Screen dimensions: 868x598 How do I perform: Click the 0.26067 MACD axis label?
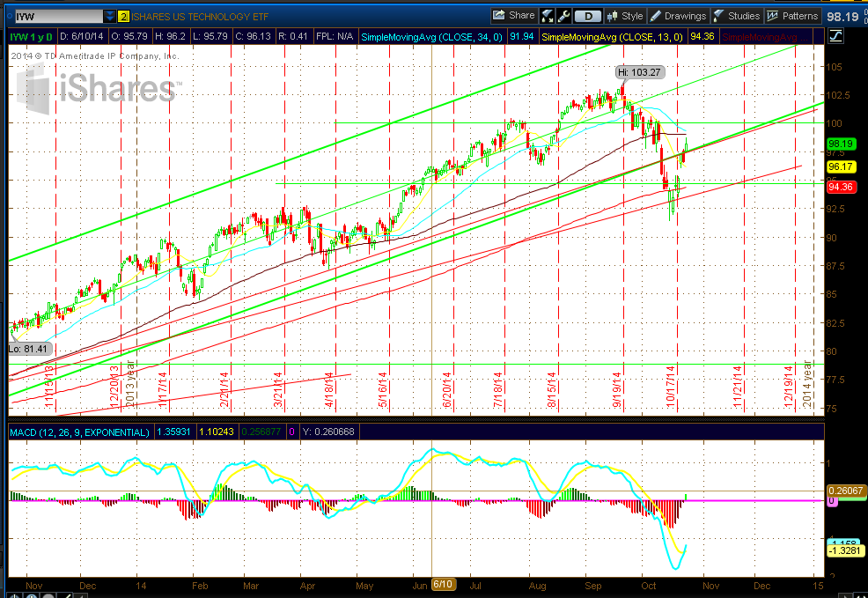845,491
